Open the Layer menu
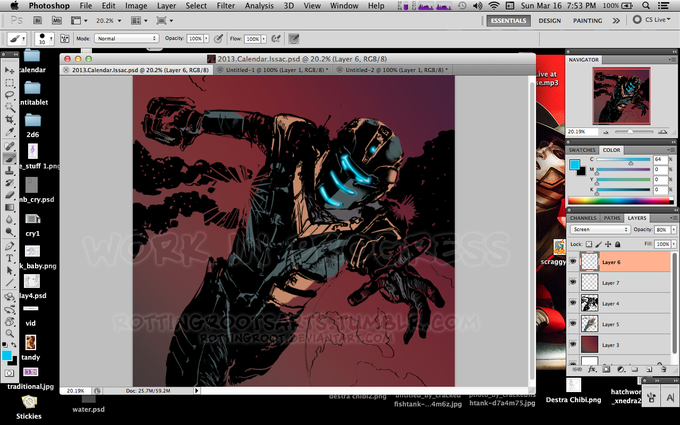The height and width of the screenshot is (425, 680). point(166,6)
